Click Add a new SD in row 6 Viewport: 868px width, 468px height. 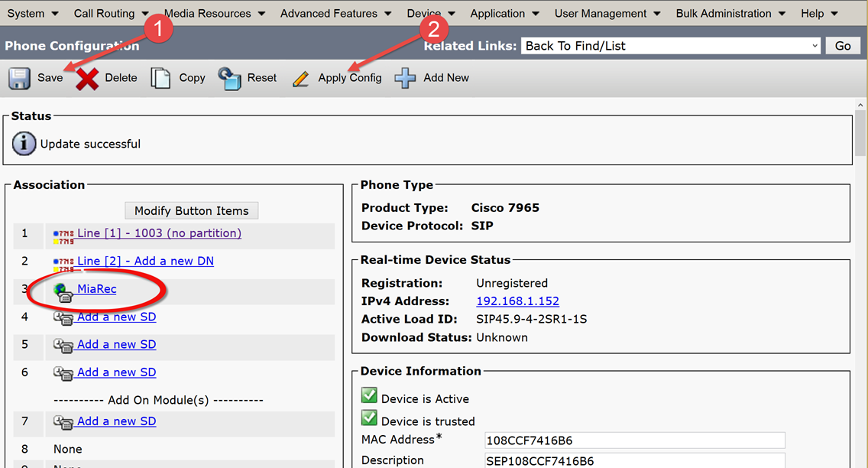117,372
